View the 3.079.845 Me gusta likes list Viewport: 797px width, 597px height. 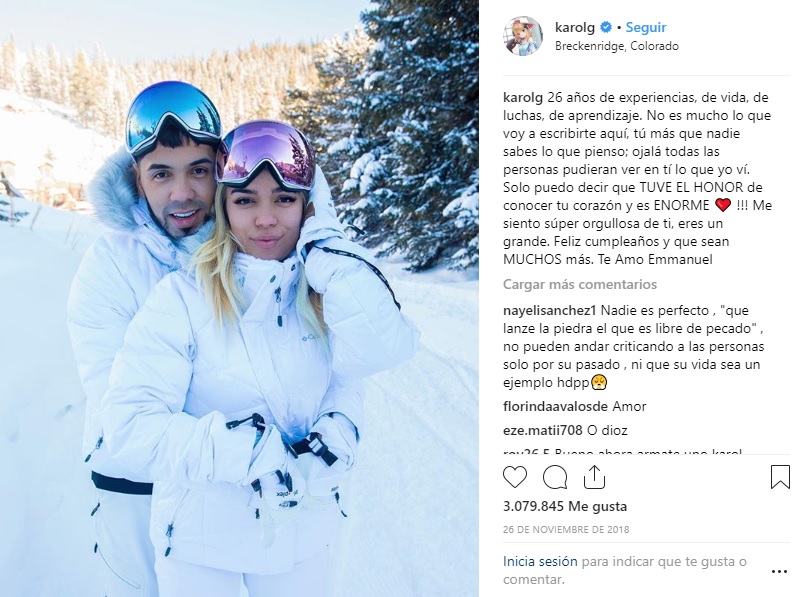565,507
